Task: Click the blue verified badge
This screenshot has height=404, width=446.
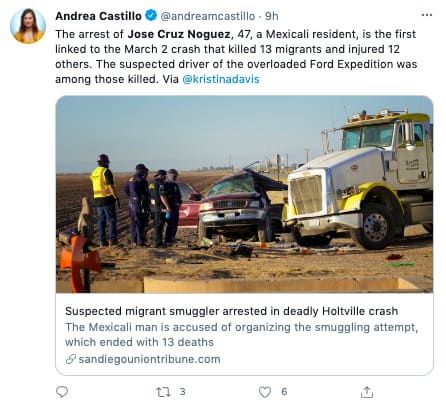Action: (151, 15)
